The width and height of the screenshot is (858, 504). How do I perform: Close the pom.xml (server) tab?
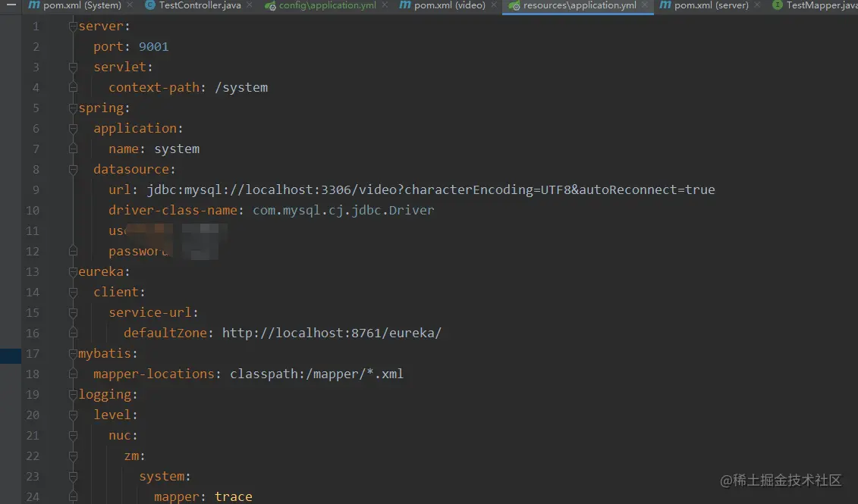757,5
